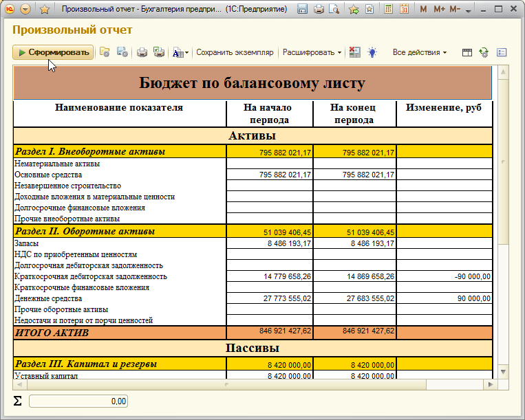Click the horizontal scrollbar right arrow
This screenshot has height=420, width=525.
pos(490,384)
